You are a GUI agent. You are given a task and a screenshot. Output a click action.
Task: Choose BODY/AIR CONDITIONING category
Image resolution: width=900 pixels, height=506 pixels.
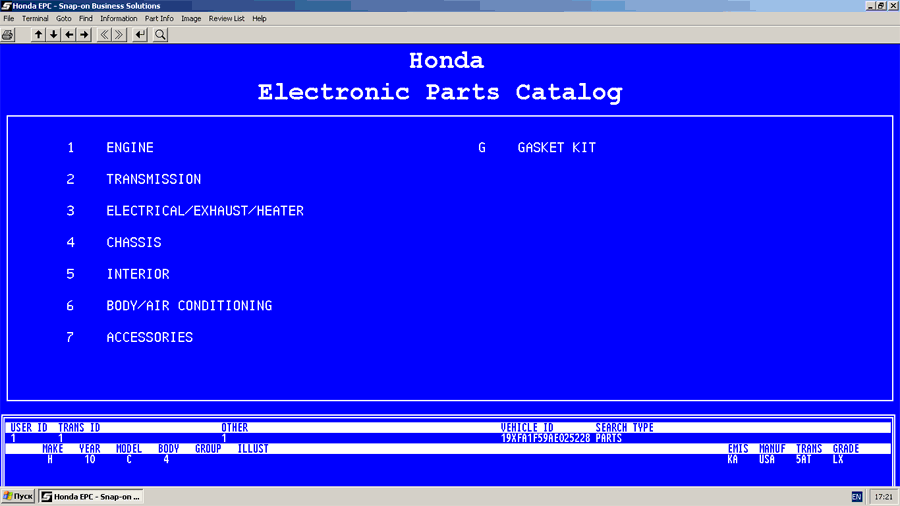[189, 306]
